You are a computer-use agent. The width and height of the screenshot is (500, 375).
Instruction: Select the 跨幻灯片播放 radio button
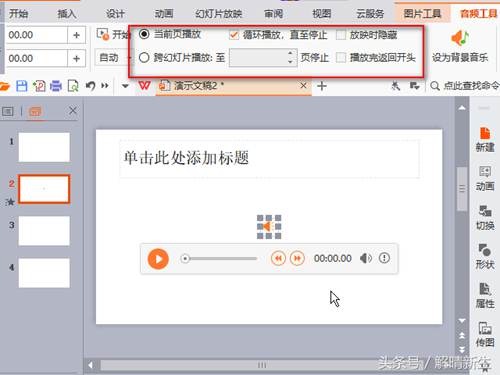click(x=144, y=57)
